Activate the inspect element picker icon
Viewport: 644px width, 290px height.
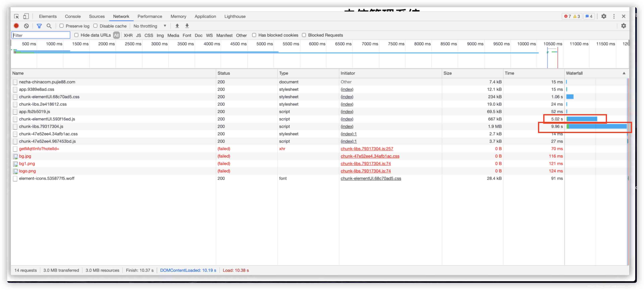17,16
